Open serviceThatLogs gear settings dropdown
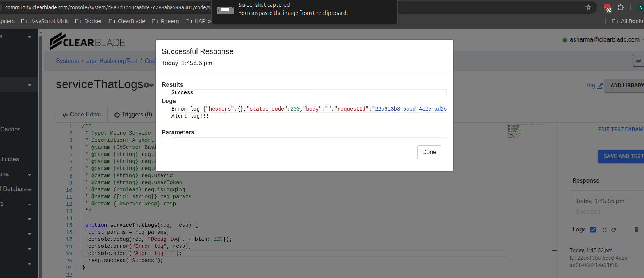 coord(149,86)
